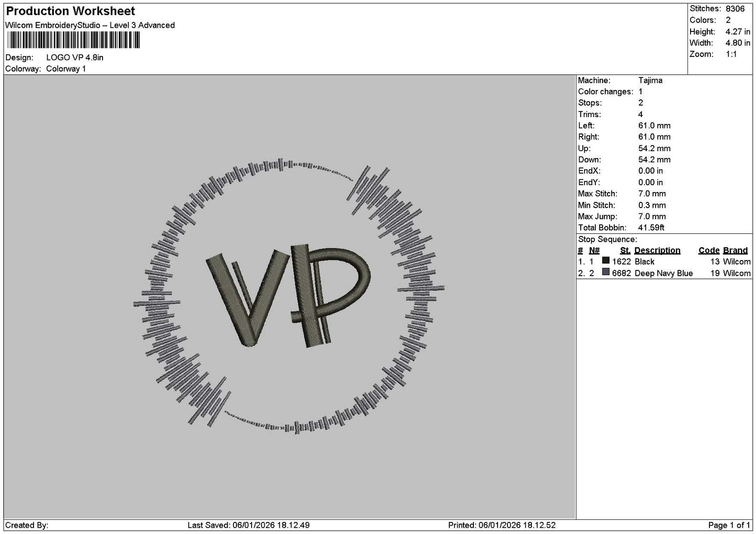Select the Colorway 1 value
This screenshot has height=534, width=756.
click(x=66, y=69)
